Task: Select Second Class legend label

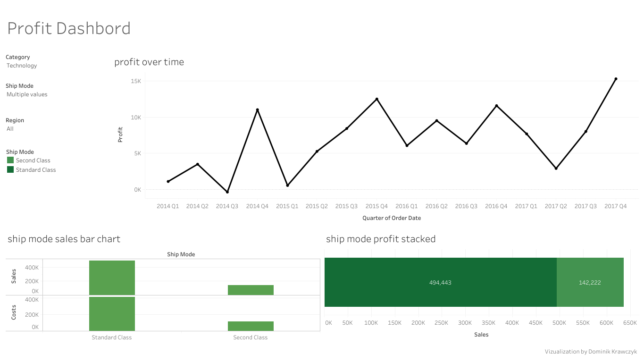Action: point(33,160)
